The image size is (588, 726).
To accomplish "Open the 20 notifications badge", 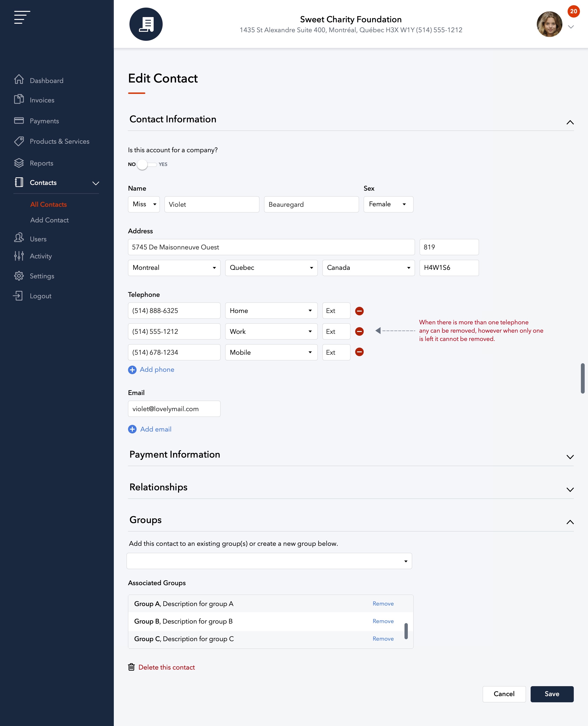I will [x=574, y=11].
